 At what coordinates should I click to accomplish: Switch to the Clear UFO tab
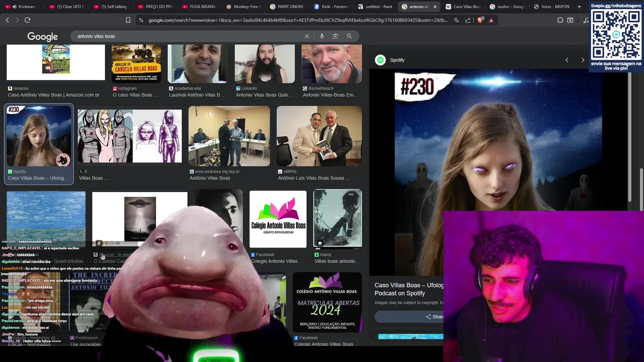coord(67,7)
